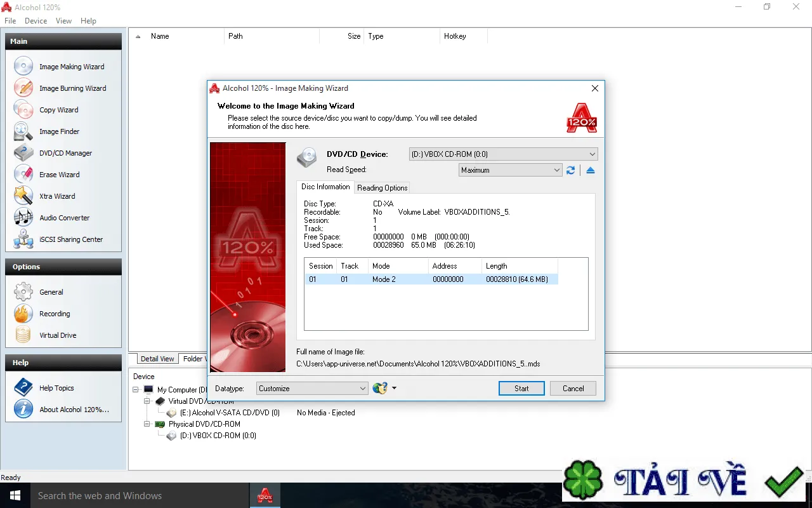Cancel the Image Making Wizard
The image size is (812, 508).
573,389
